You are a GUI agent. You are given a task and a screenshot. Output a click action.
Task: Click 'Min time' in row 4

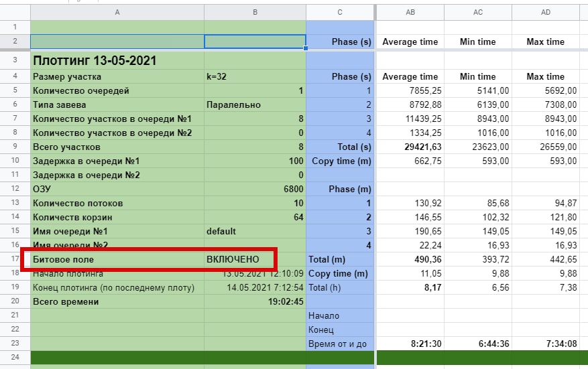[478, 76]
